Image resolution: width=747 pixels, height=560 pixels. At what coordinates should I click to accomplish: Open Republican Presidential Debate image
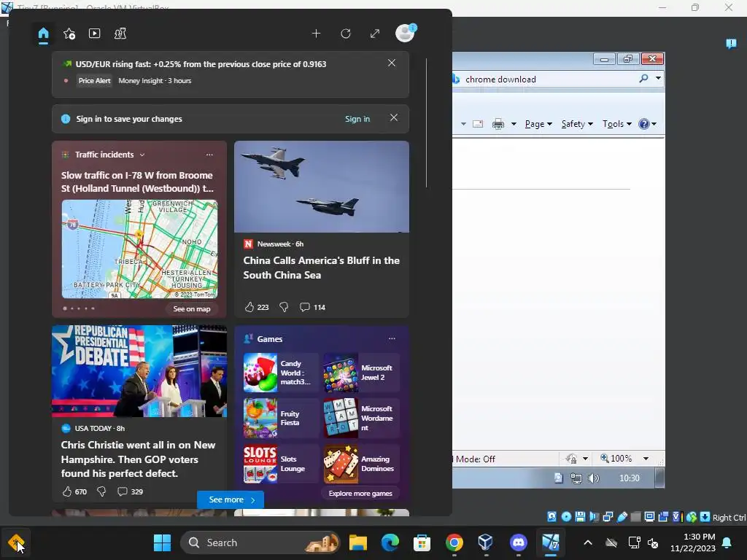pos(139,371)
